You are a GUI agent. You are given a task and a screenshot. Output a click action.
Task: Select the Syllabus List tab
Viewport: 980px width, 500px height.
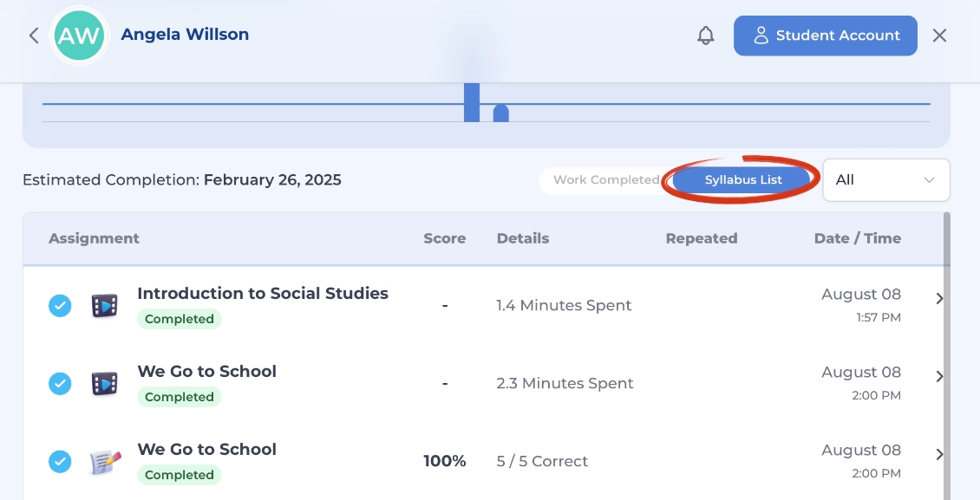743,179
